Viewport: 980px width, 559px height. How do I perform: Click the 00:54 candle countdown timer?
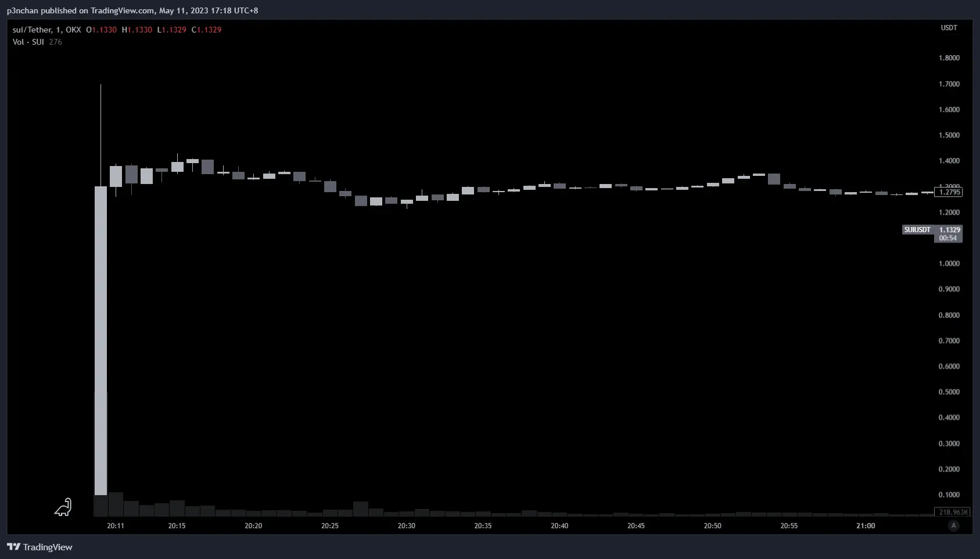[x=947, y=238]
